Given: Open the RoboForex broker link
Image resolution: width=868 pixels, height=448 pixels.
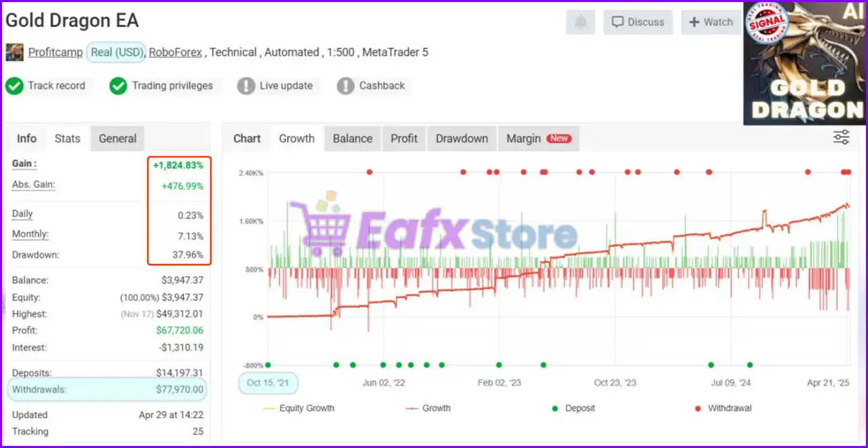Looking at the screenshot, I should click(x=176, y=52).
